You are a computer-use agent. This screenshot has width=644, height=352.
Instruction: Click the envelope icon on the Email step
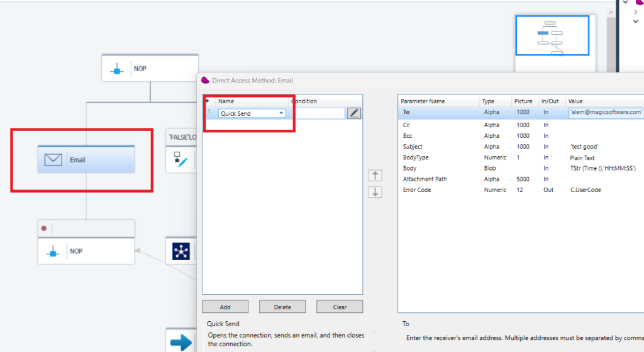pyautogui.click(x=53, y=160)
